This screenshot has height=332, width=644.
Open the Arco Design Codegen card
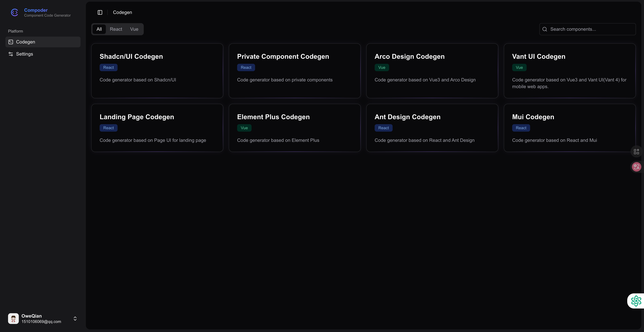(x=432, y=71)
